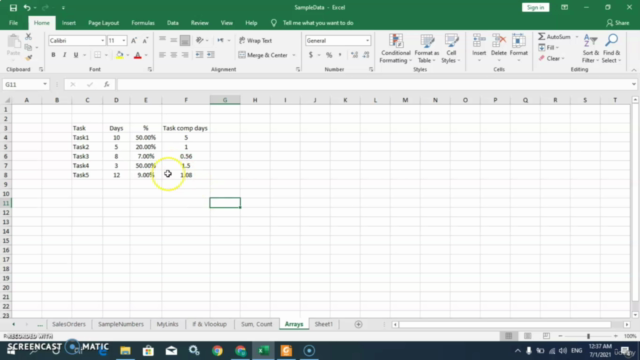Toggle Bottom Align
The image size is (640, 360).
(x=185, y=40)
